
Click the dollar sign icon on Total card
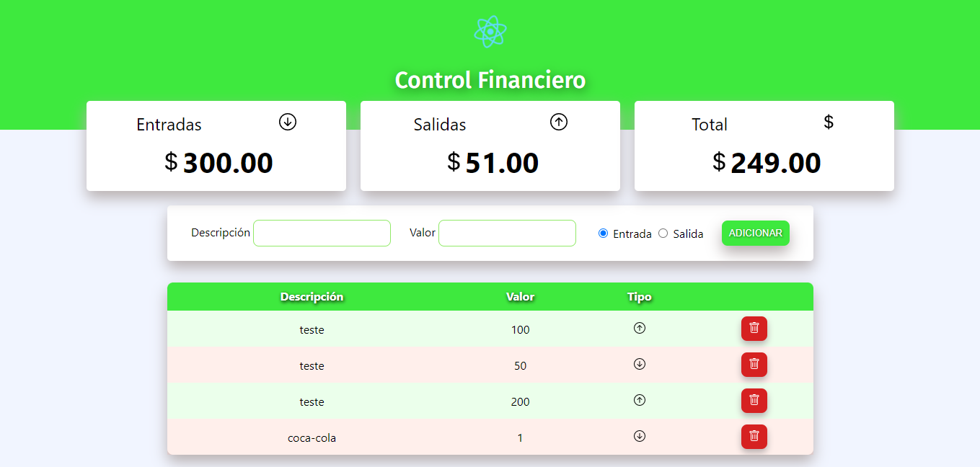828,122
